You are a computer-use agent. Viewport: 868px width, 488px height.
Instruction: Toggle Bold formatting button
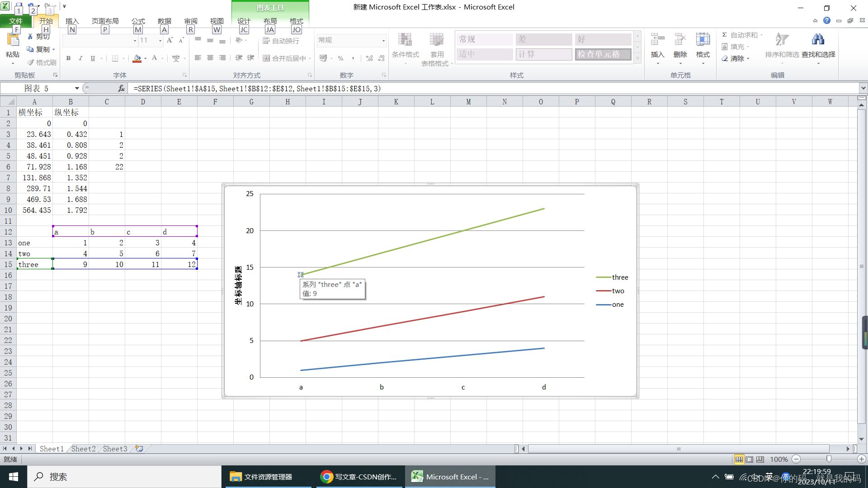coord(68,58)
